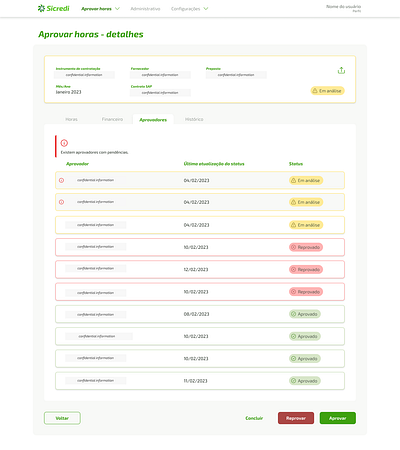Click the Proposta field value
The width and height of the screenshot is (400, 450).
pyautogui.click(x=236, y=75)
